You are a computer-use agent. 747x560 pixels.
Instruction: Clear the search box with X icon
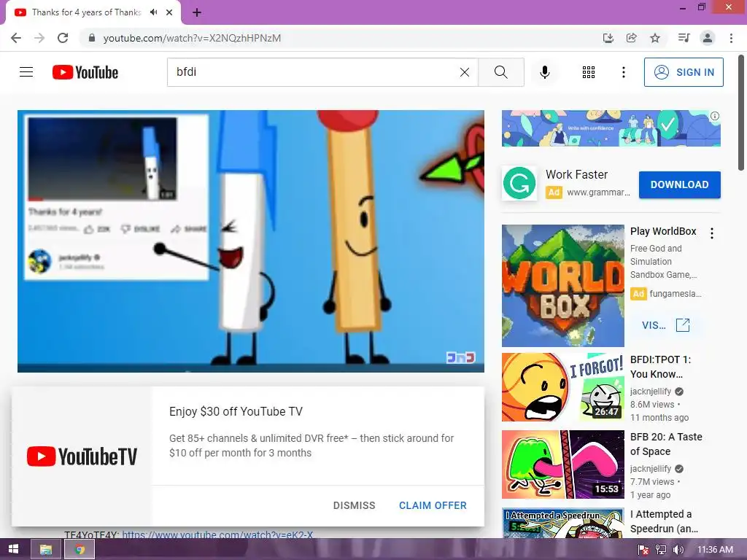(x=465, y=72)
